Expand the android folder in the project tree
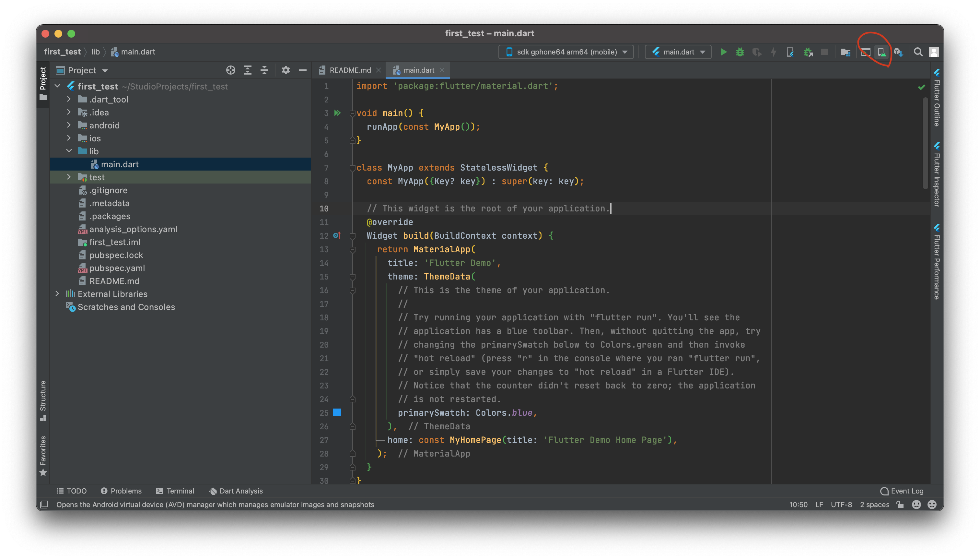Screen dimensions: 980x559 (69, 125)
